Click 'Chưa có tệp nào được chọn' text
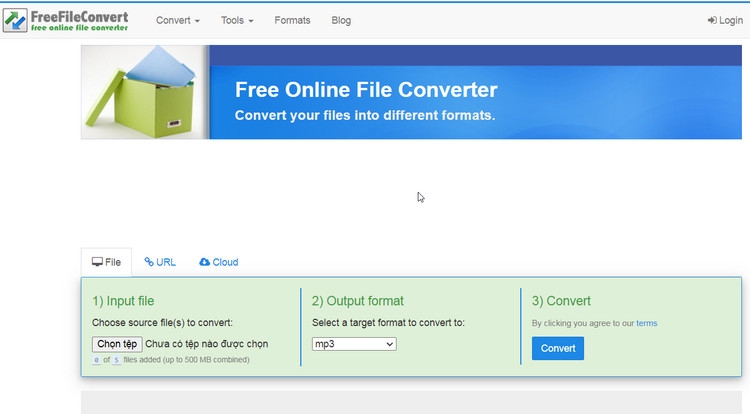This screenshot has width=750, height=414. tap(207, 344)
